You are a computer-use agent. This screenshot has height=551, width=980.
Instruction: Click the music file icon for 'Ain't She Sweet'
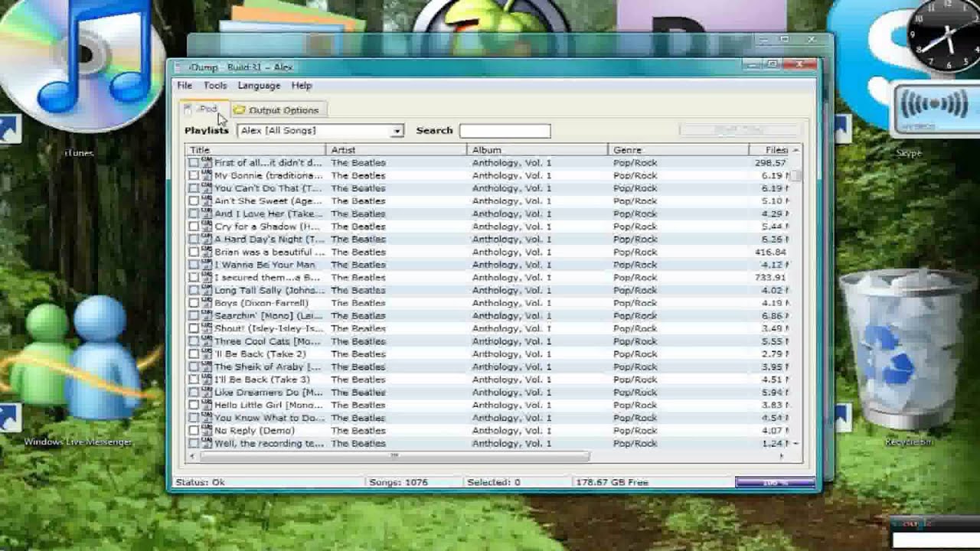(207, 201)
